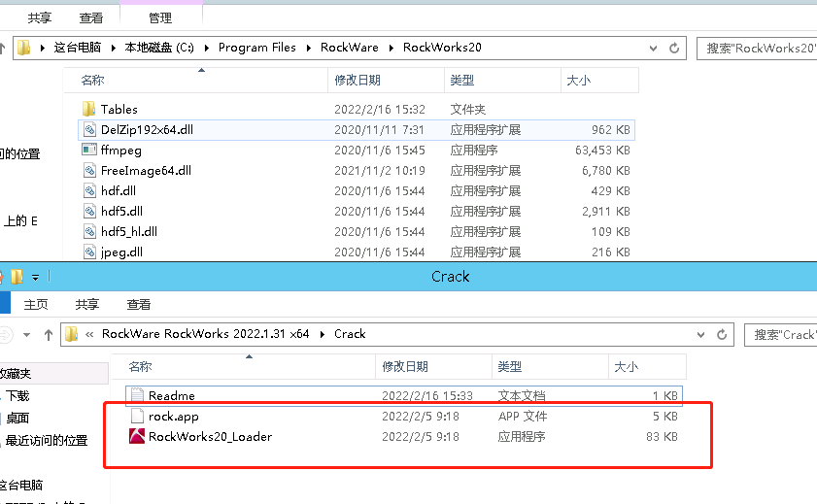
Task: Select file name FreeImage64.dll
Action: (x=146, y=170)
